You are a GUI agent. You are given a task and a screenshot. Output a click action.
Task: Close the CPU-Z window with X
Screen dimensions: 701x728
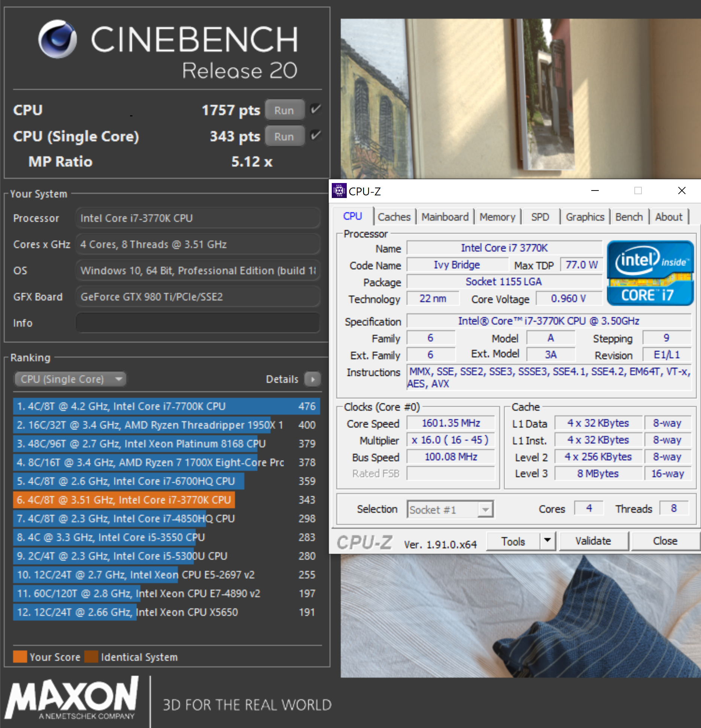(x=682, y=191)
